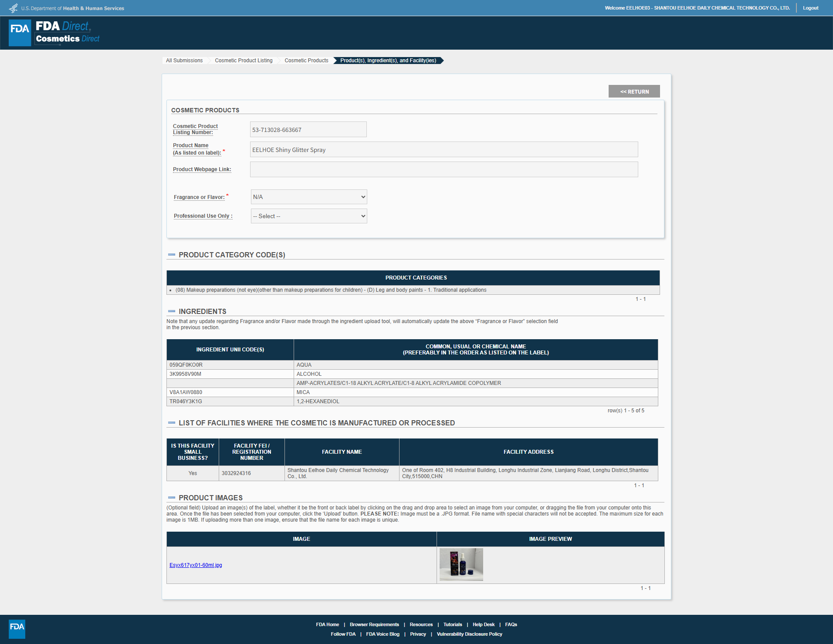
Task: Collapse the Product Category Code(s) section
Action: 172,255
